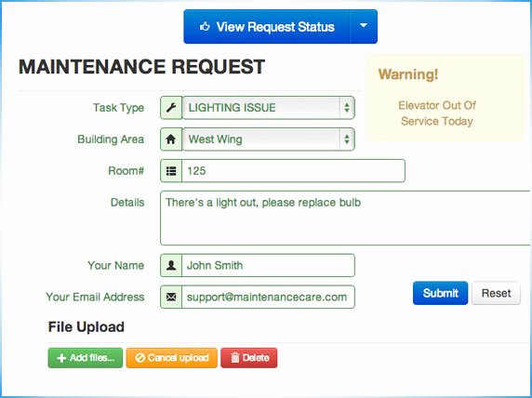Click the Your Email Address label
The image size is (532, 398).
pos(95,297)
